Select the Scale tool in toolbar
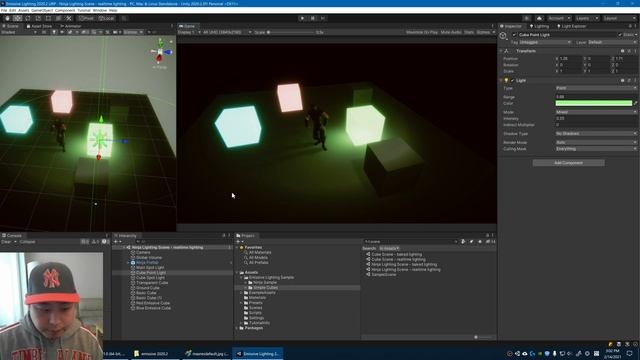Screen dimensions: 640x360 tap(38, 18)
